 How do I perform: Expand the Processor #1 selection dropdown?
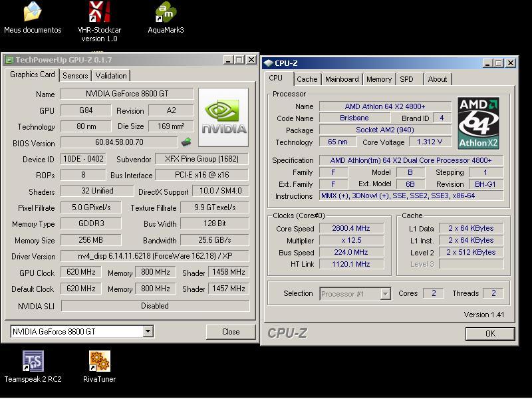[385, 294]
